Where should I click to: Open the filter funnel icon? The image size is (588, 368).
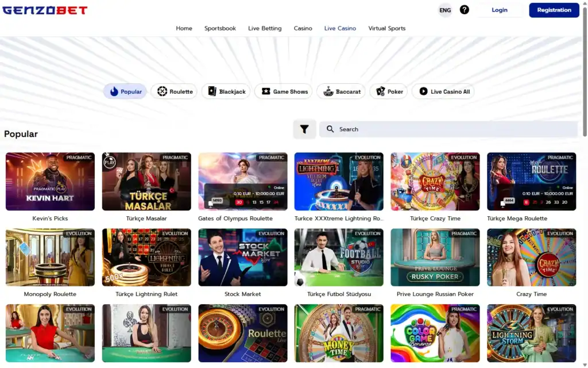click(x=304, y=129)
